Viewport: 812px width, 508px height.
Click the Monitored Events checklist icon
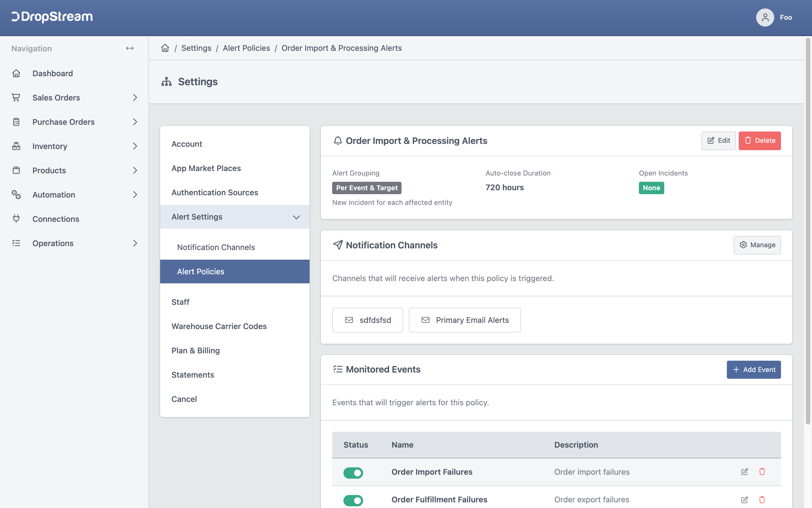337,369
